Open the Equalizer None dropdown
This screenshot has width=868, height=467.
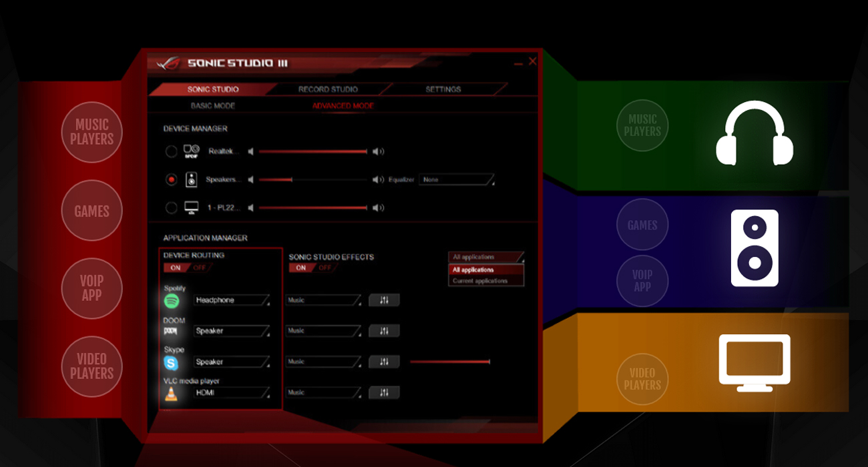[x=457, y=179]
